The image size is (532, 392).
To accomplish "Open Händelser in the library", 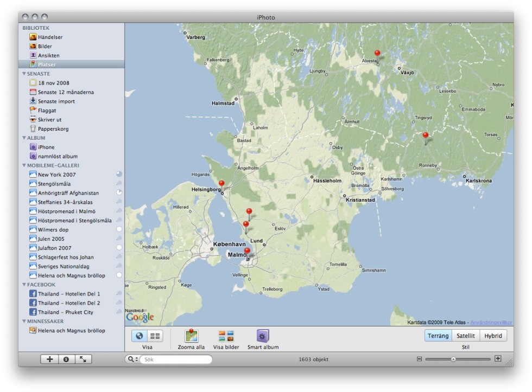I will click(x=49, y=37).
